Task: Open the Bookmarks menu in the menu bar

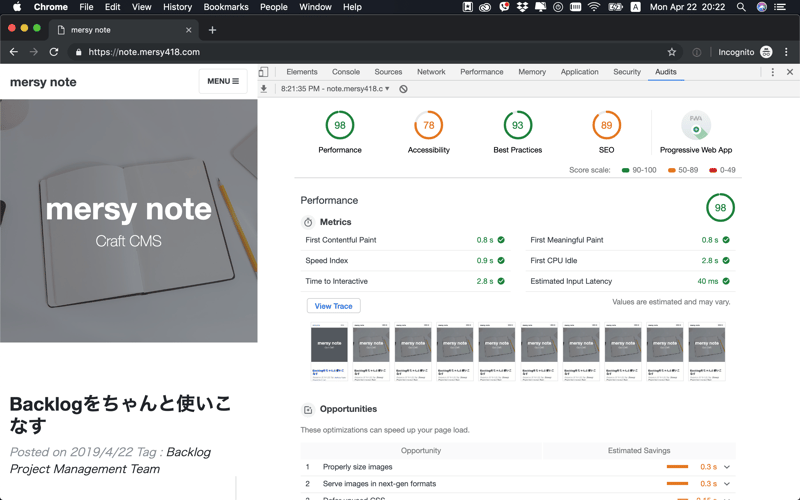Action: pyautogui.click(x=226, y=7)
